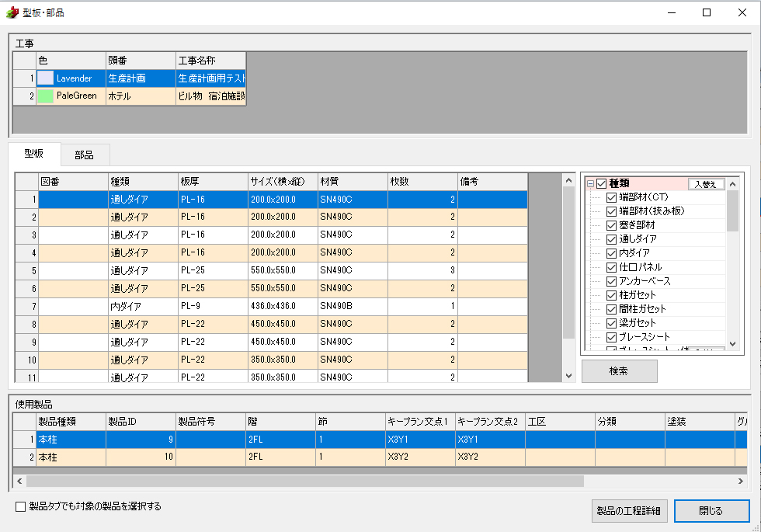Enable 製品タブでも対象の製品を選択する checkbox
Screen dimensions: 761x532
(x=21, y=507)
